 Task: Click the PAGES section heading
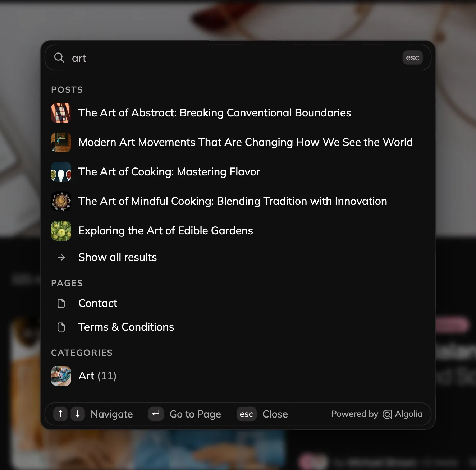(x=67, y=283)
